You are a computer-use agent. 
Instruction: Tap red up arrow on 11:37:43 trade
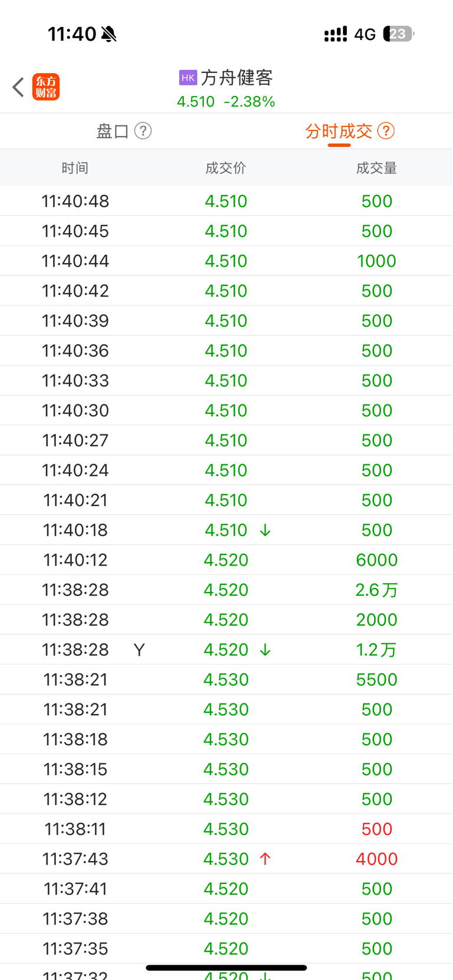265,859
